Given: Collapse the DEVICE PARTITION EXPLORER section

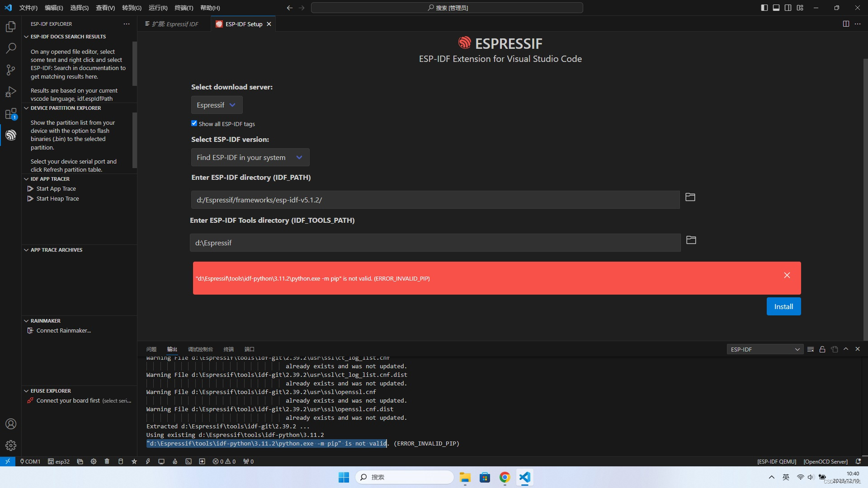Looking at the screenshot, I should 26,108.
